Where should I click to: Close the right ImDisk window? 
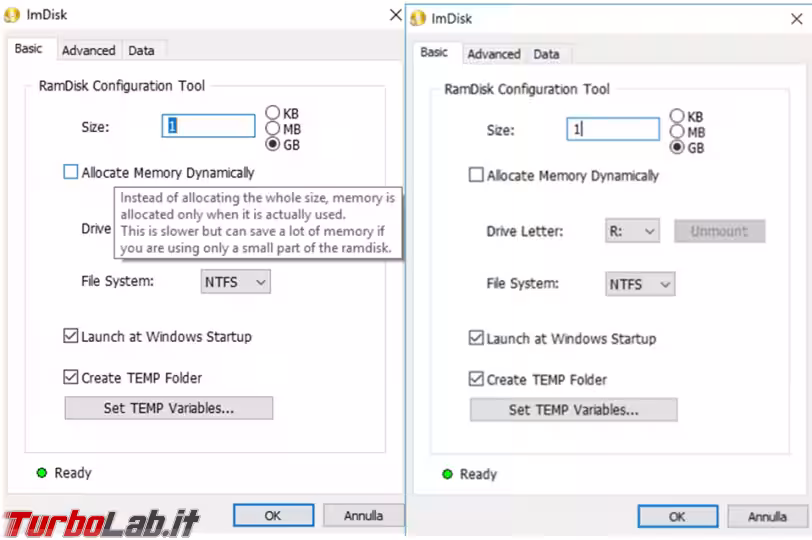[796, 19]
